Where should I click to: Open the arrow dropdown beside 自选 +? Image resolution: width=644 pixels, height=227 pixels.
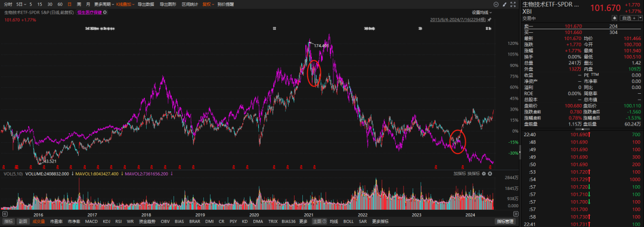[x=640, y=18]
